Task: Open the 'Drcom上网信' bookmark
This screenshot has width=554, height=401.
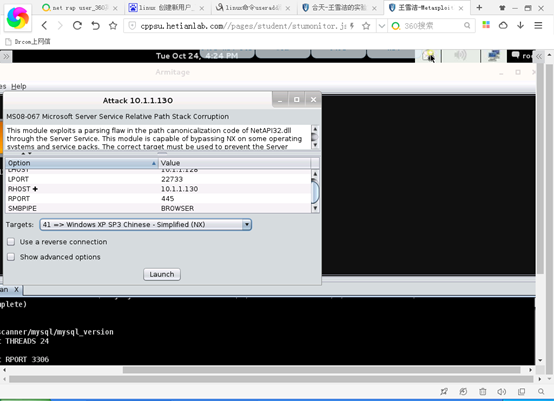Action: click(x=28, y=42)
